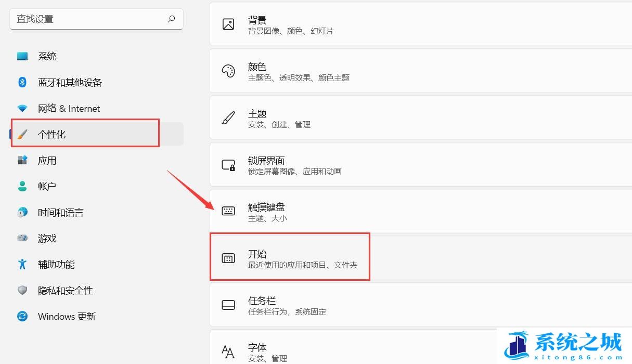
Task: Click inside the 查找设置 search box
Action: 88,19
